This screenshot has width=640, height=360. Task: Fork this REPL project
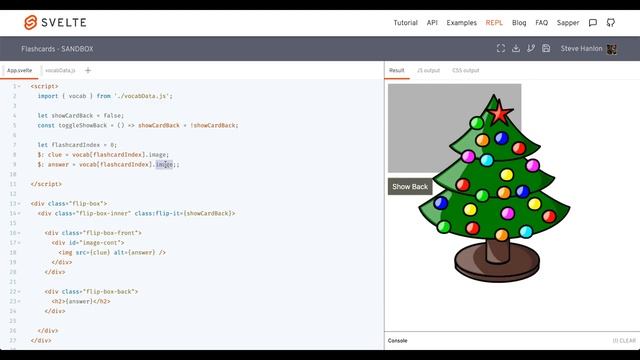tap(531, 49)
